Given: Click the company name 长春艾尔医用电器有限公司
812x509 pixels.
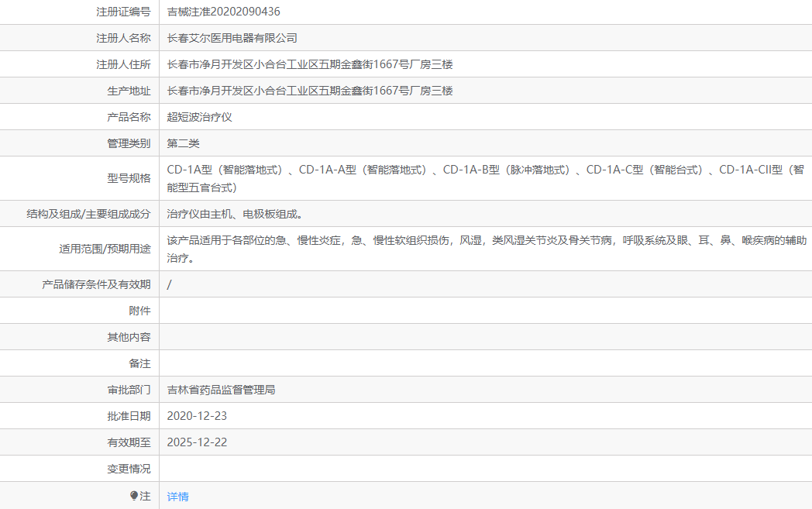Looking at the screenshot, I should tap(232, 38).
